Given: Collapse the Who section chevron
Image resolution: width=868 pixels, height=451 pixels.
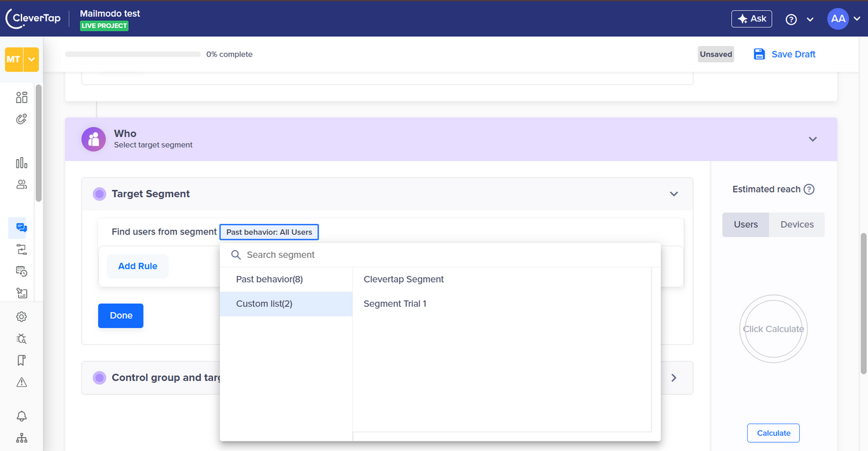Looking at the screenshot, I should click(813, 139).
